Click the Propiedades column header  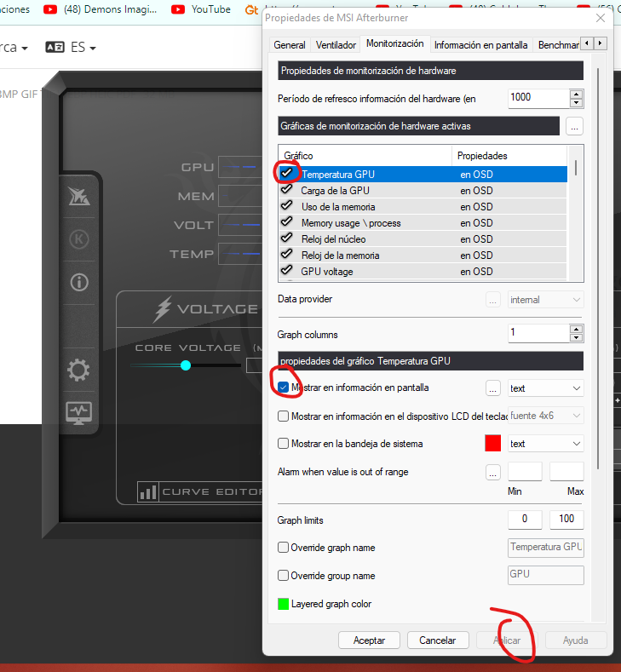[509, 156]
